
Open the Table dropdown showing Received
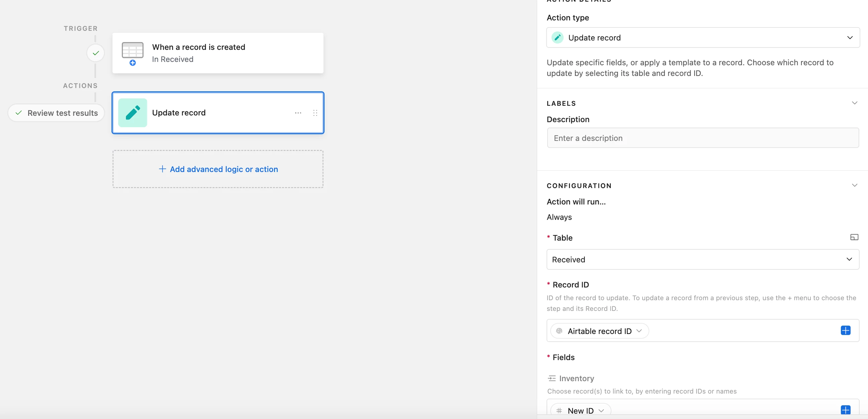[x=703, y=259]
